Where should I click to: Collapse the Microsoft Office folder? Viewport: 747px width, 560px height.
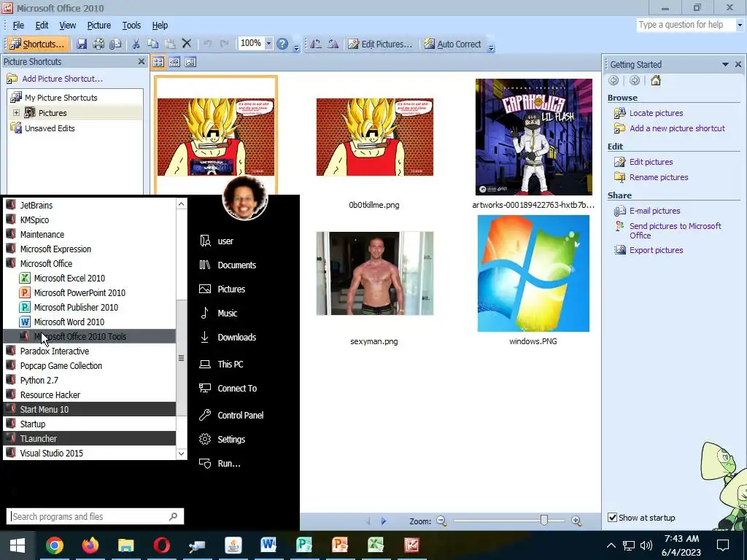46,263
